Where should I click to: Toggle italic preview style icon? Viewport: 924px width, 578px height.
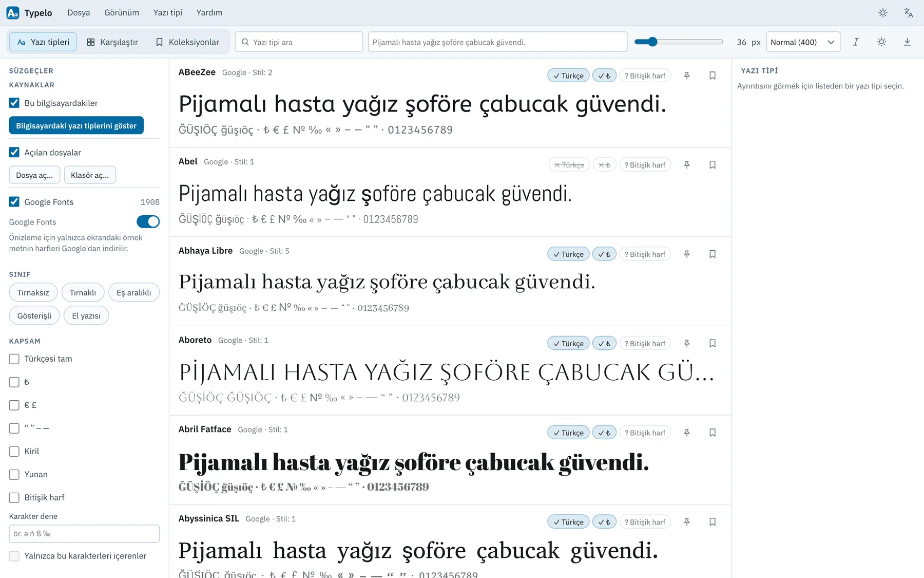click(x=856, y=42)
